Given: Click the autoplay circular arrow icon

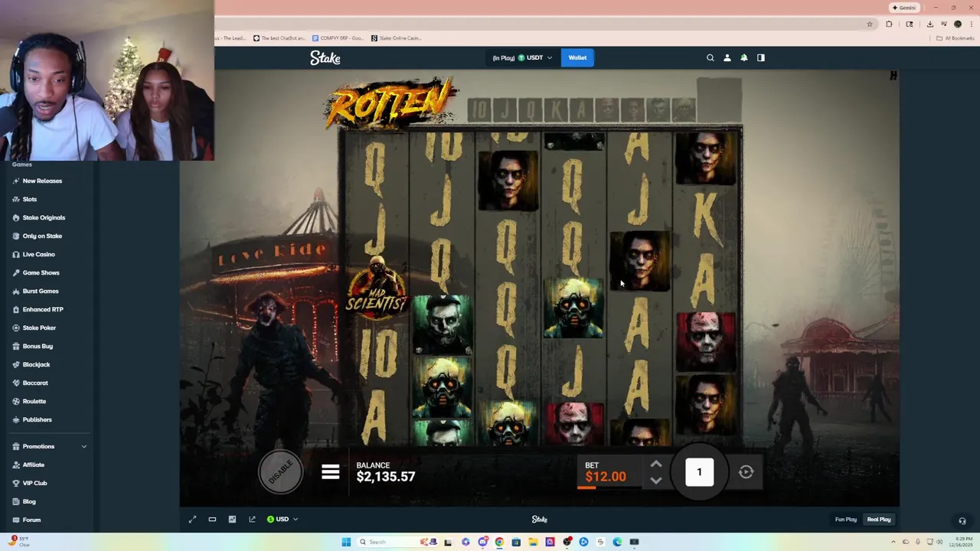Looking at the screenshot, I should (x=746, y=472).
